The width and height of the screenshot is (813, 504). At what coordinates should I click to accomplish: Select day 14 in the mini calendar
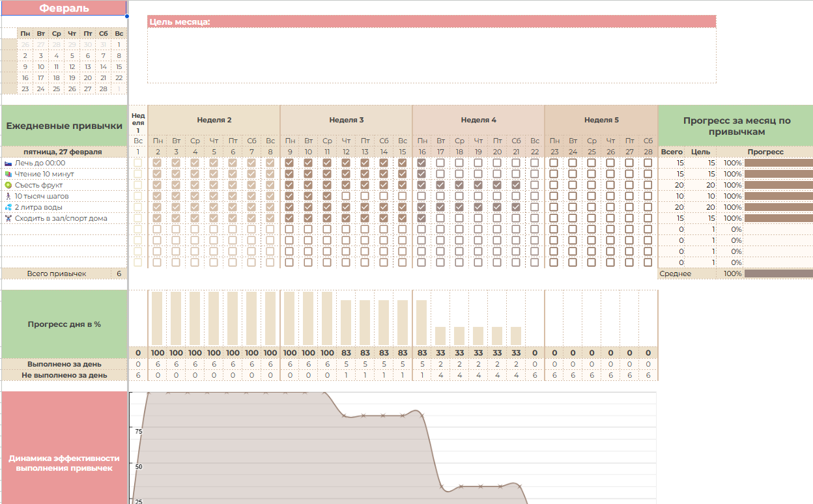coord(103,66)
